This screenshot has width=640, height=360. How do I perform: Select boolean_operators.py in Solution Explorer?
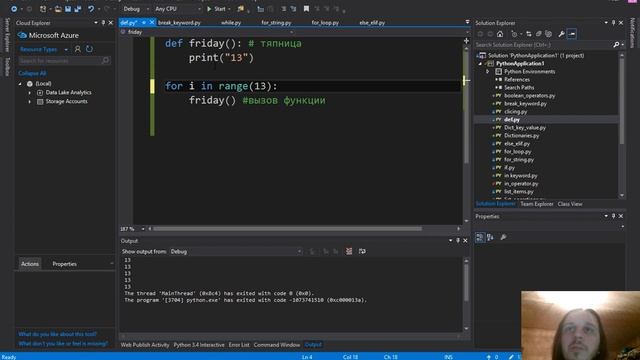click(529, 96)
